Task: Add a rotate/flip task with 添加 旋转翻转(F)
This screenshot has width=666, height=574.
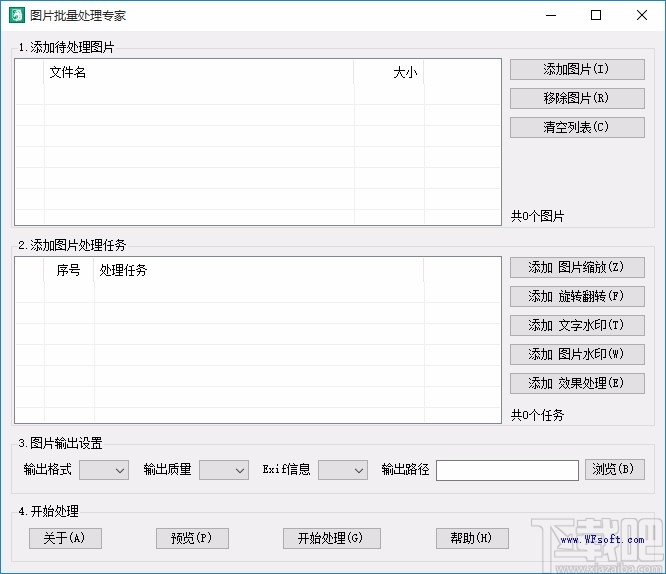Action: (x=577, y=296)
